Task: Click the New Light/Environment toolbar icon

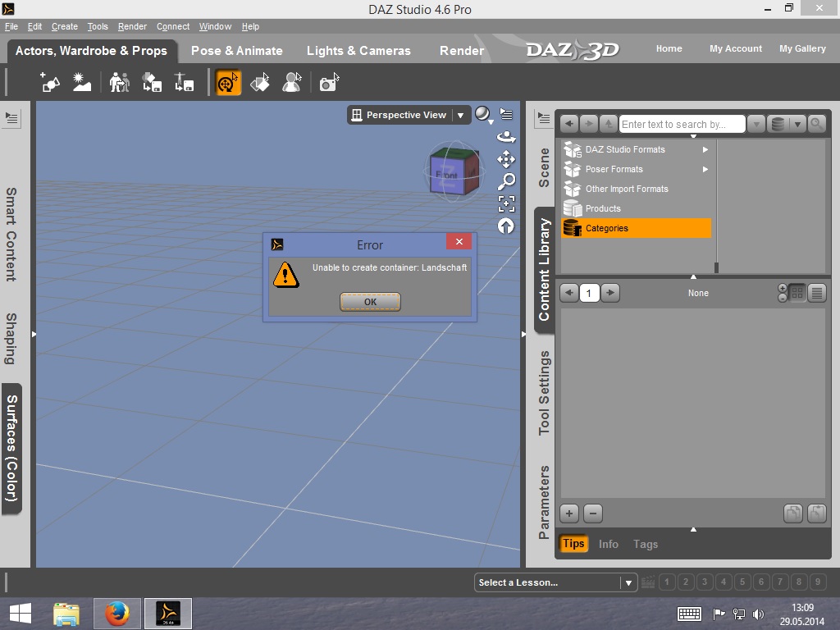Action: (x=82, y=83)
